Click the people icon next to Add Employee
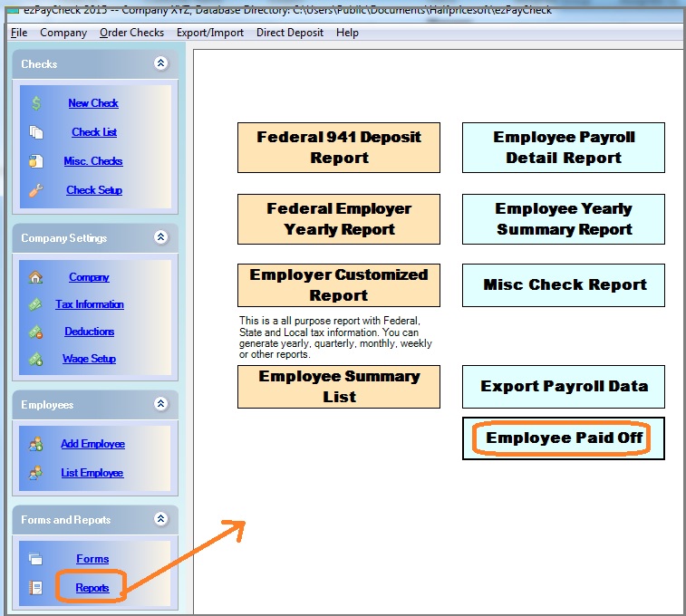This screenshot has height=616, width=686. [36, 444]
